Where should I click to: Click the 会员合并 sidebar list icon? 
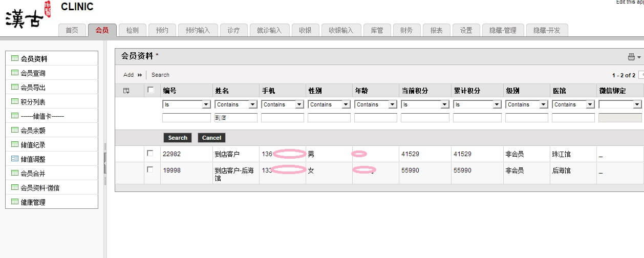click(x=14, y=174)
